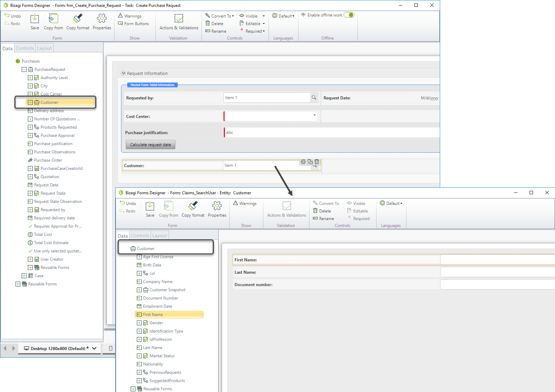Click Undo in main window ribbon
This screenshot has height=392, width=555.
click(13, 16)
